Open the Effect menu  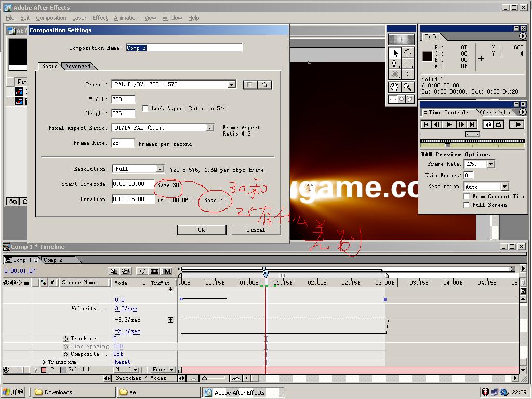100,18
